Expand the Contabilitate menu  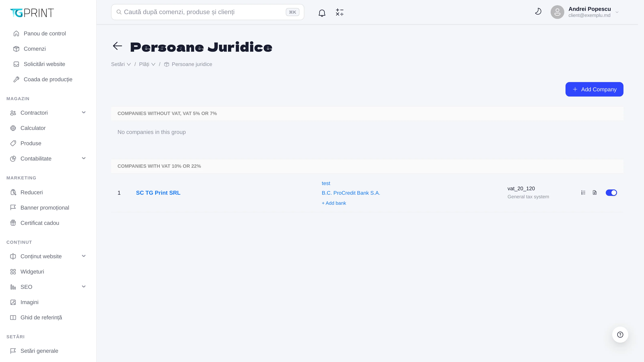[84, 158]
